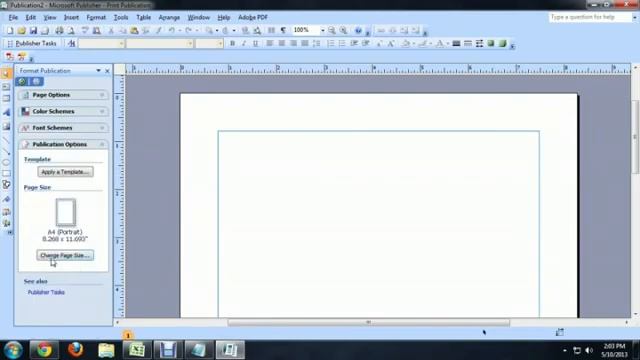Screen dimensions: 640x360
Task: Click the Publisher Tasks toolbar button
Action: [32, 44]
